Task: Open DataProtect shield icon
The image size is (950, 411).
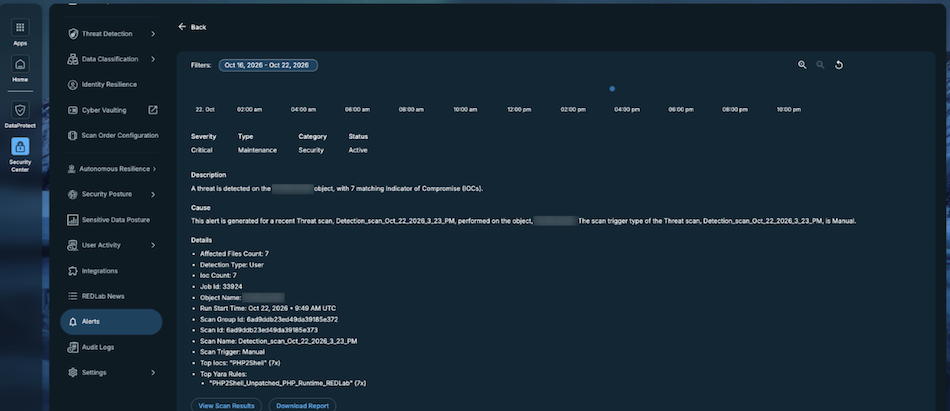Action: [20, 110]
